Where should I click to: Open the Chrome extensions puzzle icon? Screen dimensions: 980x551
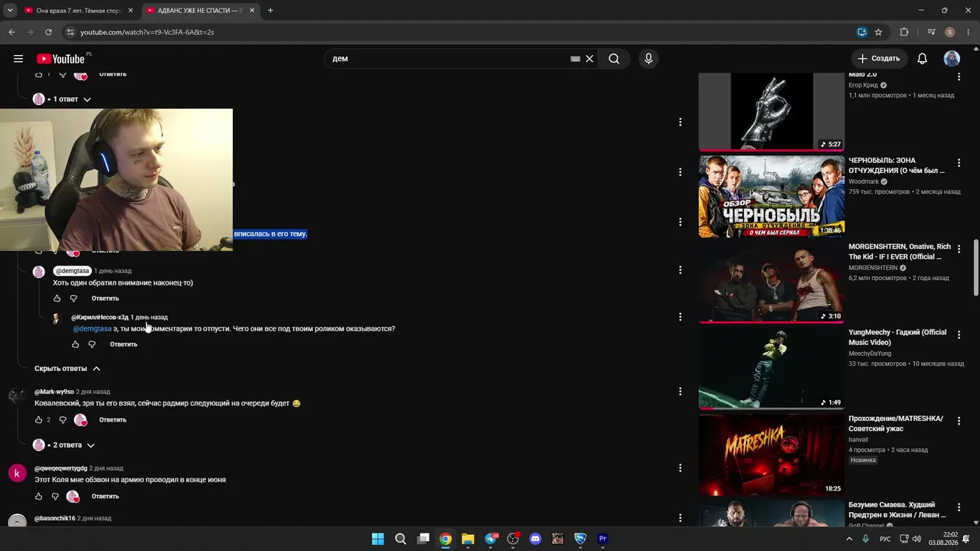coord(904,32)
